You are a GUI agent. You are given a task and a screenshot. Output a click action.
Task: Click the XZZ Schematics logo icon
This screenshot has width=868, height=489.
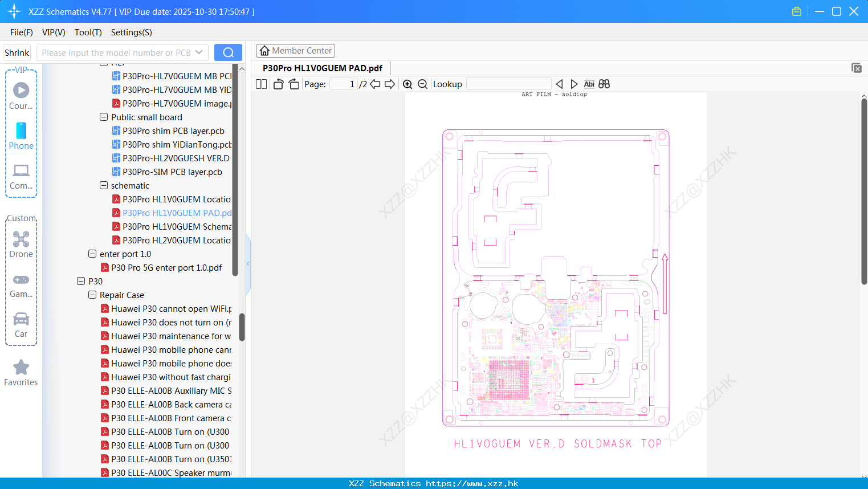click(x=14, y=11)
